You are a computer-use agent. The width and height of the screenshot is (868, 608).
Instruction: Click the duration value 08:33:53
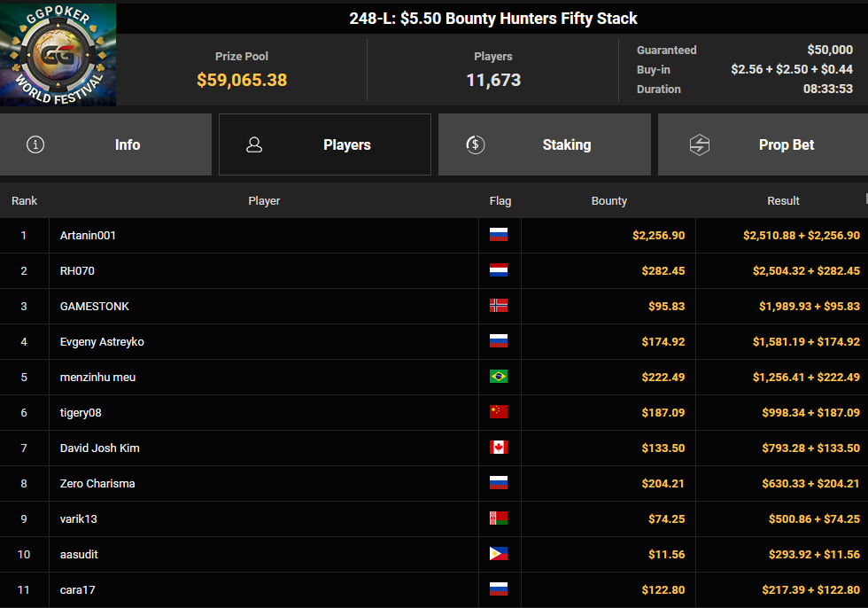828,89
